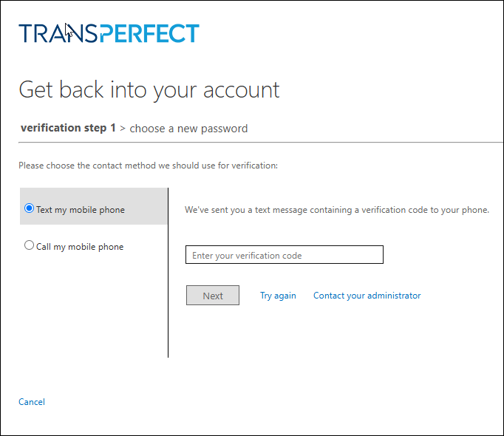Click the 'Call my mobile phone' label
The width and height of the screenshot is (504, 436).
[x=80, y=247]
